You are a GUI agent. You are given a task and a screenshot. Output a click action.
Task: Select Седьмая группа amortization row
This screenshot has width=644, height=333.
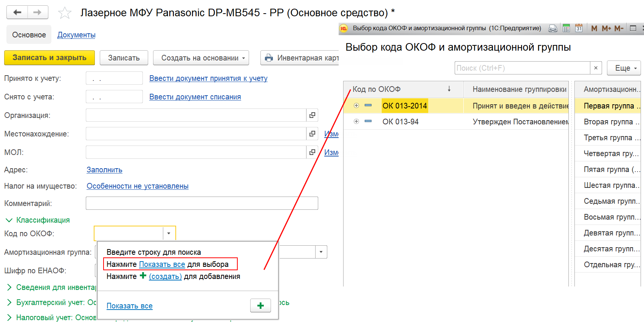pos(608,201)
